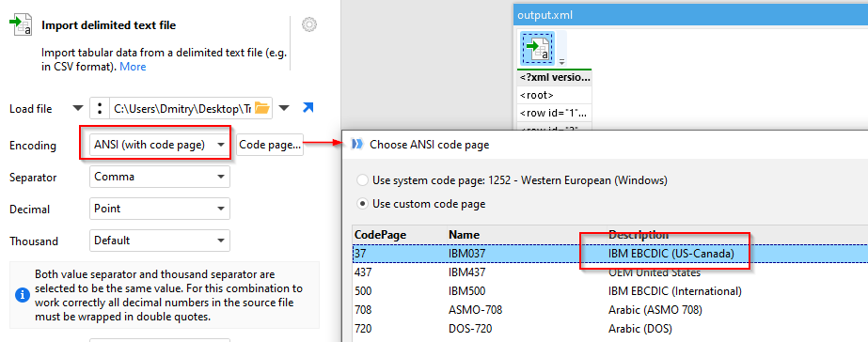Open the Thousand dropdown set to Default

coord(160,241)
